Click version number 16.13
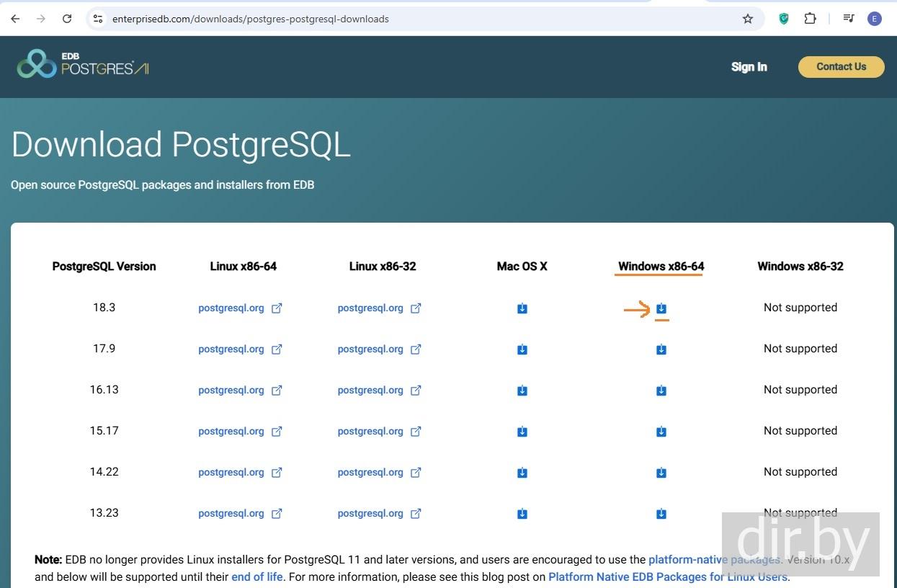 pos(104,389)
